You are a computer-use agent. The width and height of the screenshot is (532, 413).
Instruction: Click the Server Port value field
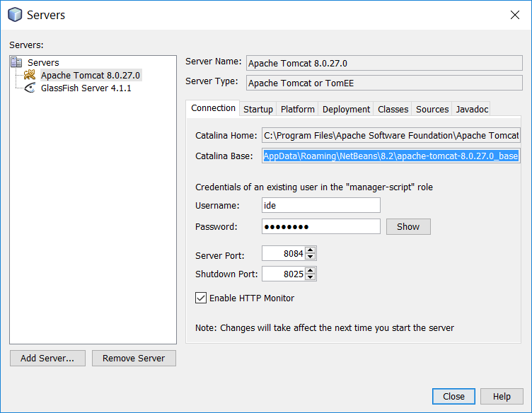pos(284,253)
